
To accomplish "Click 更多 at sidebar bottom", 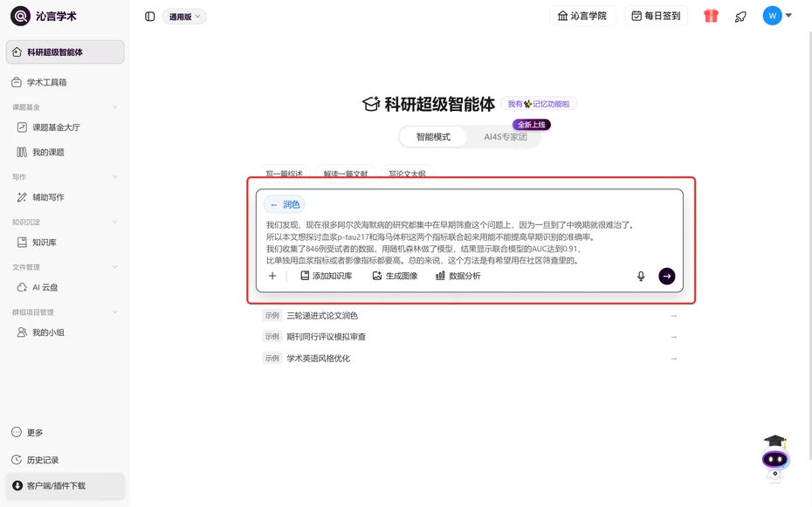I will 28,433.
